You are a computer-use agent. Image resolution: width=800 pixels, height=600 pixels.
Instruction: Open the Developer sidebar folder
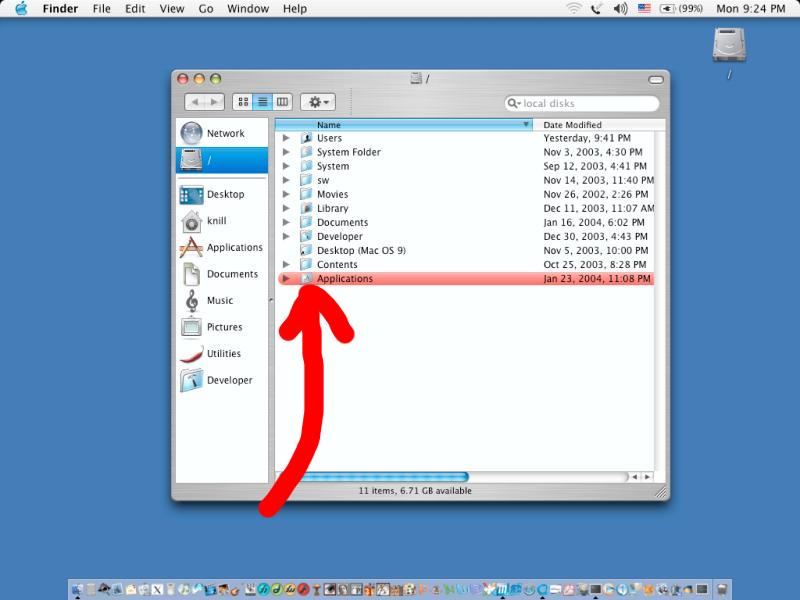[x=191, y=381]
